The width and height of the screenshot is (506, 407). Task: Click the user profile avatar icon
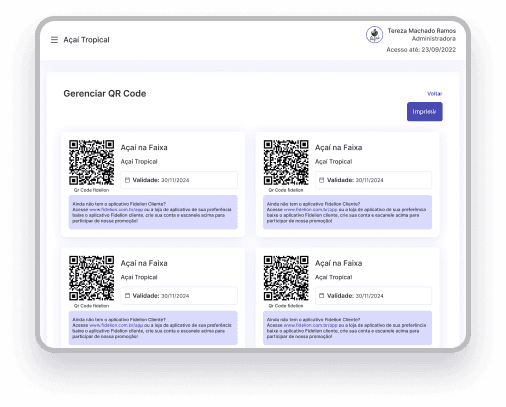374,35
